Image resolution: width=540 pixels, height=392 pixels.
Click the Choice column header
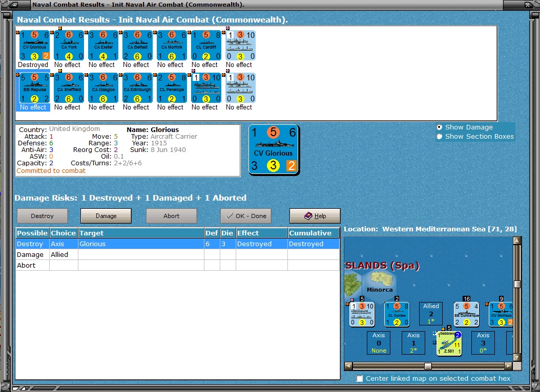64,233
